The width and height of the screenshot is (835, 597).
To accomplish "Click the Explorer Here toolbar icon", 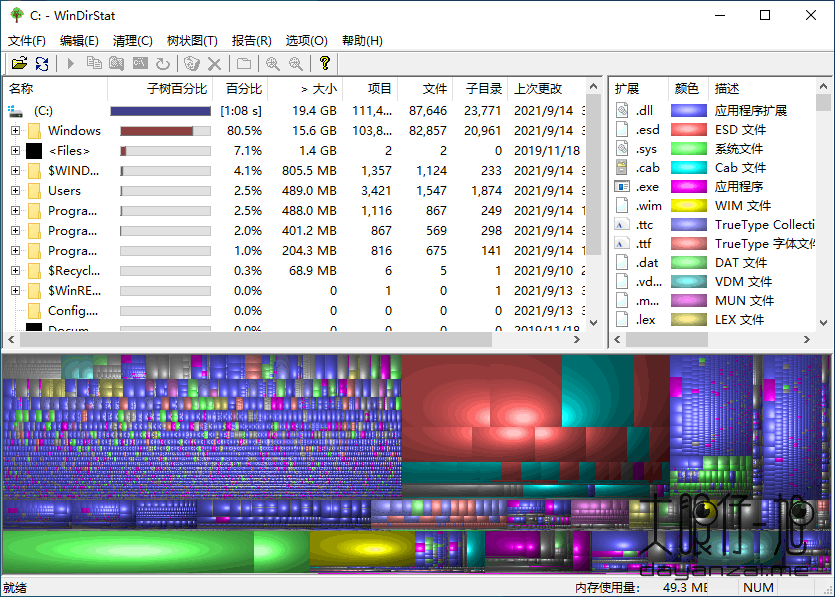I will pyautogui.click(x=117, y=63).
